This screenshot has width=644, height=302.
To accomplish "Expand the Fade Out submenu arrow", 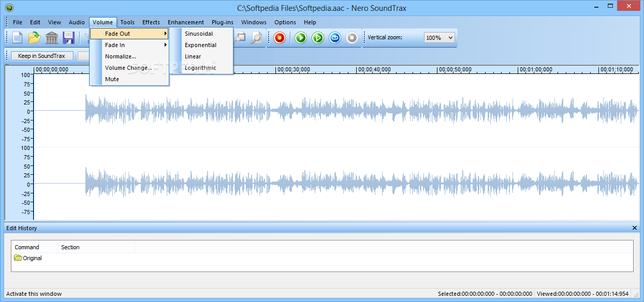I will pyautogui.click(x=166, y=34).
